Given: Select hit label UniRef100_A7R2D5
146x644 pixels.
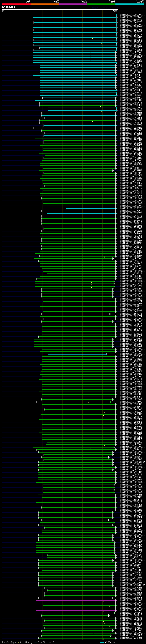Looking at the screenshot, I should pos(131,58).
